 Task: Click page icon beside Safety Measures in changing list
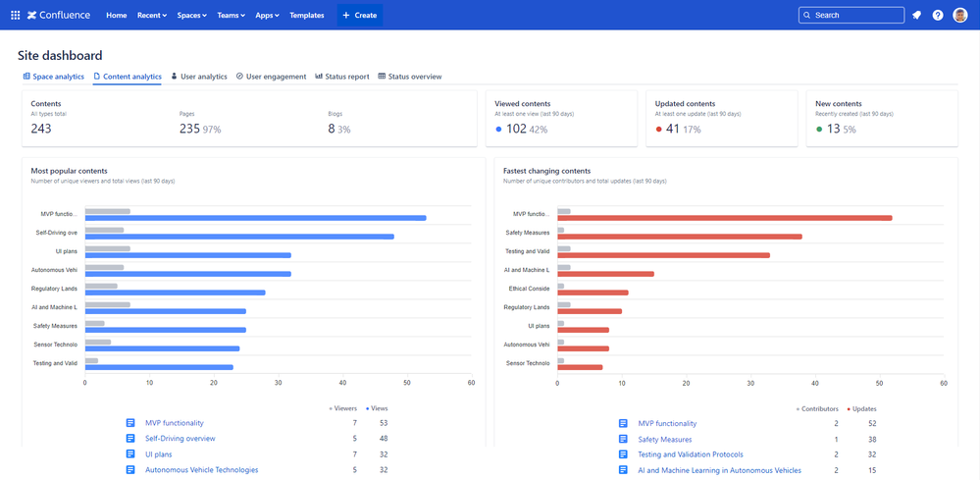click(623, 440)
